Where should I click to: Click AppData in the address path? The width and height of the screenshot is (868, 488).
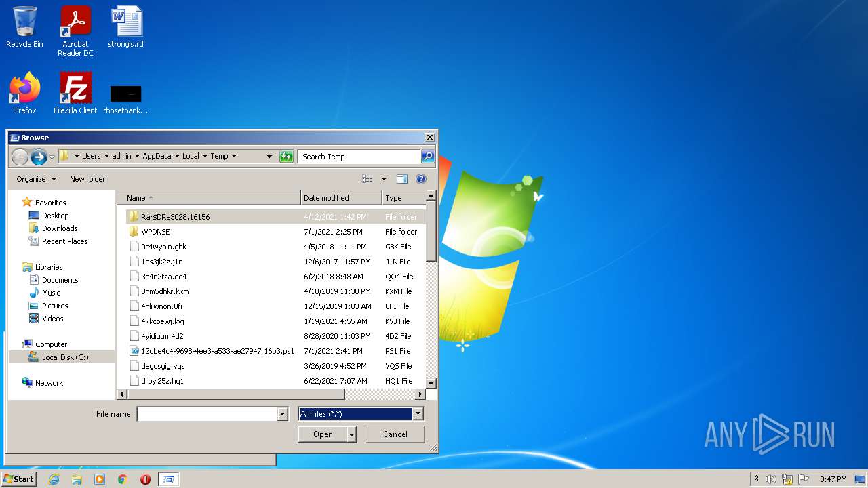(157, 156)
